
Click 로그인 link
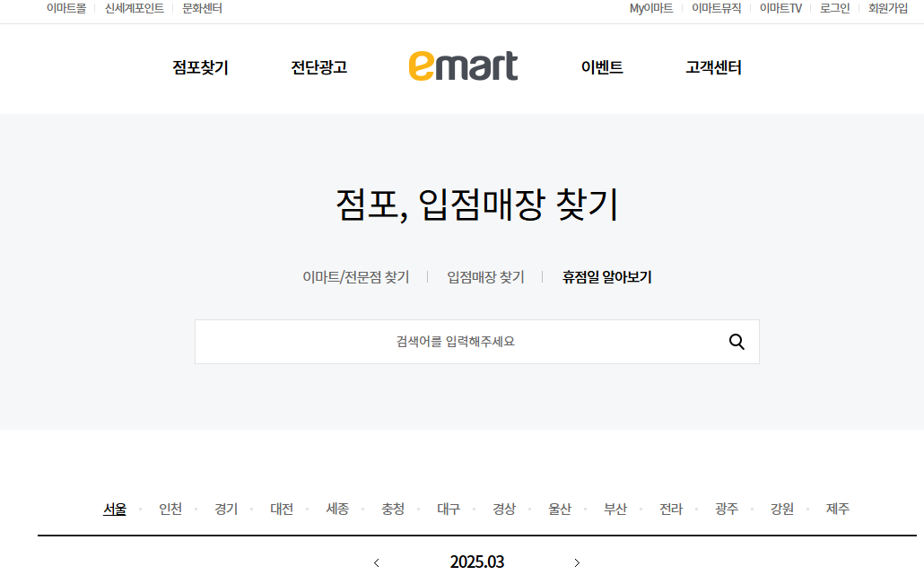835,8
